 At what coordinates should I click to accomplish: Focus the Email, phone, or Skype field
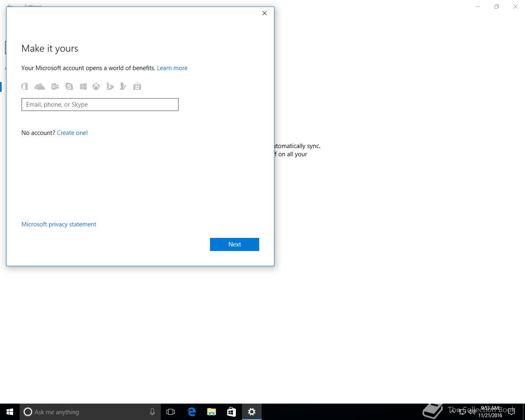click(x=100, y=105)
